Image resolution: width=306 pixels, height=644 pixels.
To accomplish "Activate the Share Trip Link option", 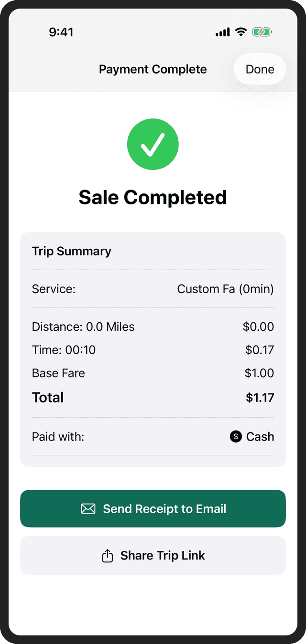I will pos(153,555).
